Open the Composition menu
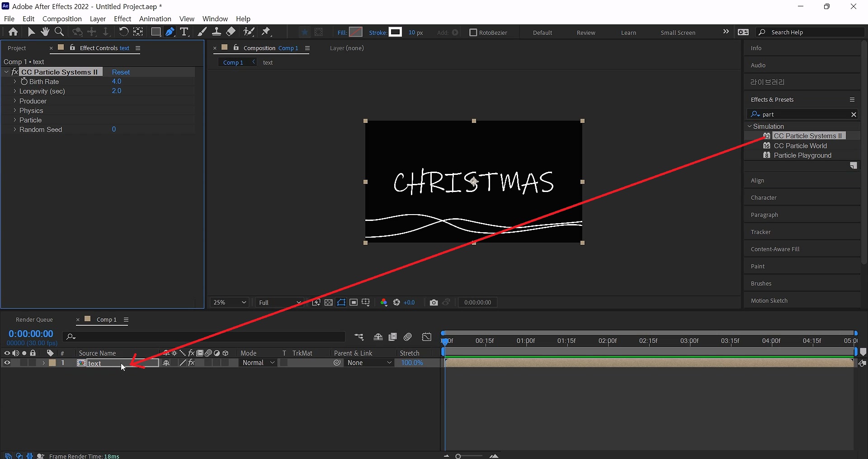 point(62,19)
